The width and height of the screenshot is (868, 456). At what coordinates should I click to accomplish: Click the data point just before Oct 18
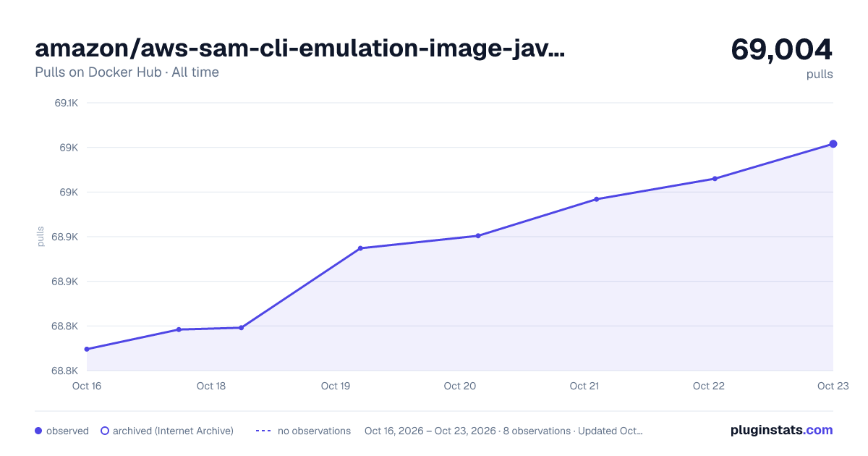(179, 329)
